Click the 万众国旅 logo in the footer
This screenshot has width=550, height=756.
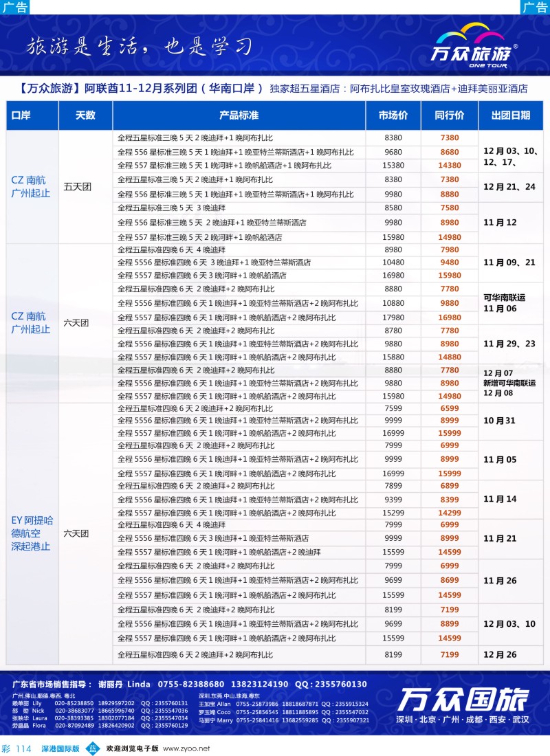pyautogui.click(x=463, y=700)
